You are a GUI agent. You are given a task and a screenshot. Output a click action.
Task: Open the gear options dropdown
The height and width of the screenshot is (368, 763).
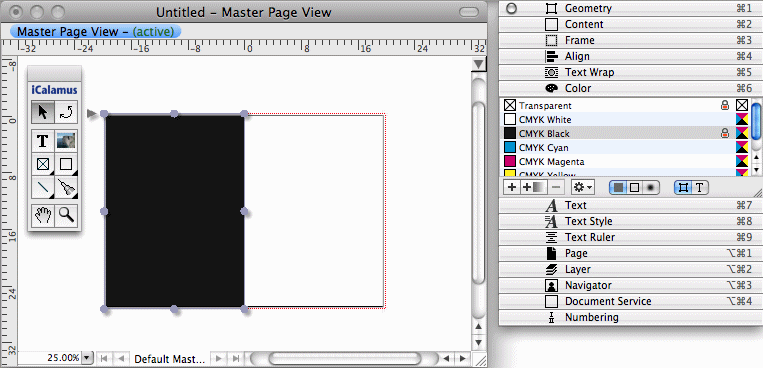click(x=582, y=187)
